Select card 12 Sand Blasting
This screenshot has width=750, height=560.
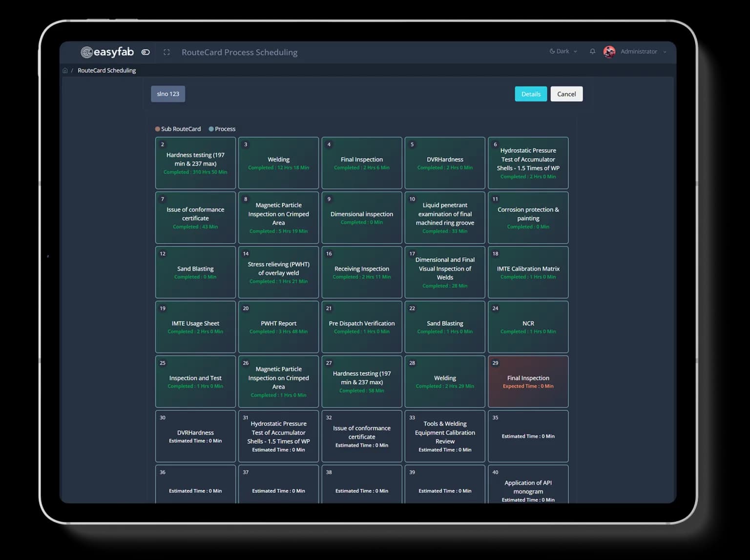click(195, 272)
